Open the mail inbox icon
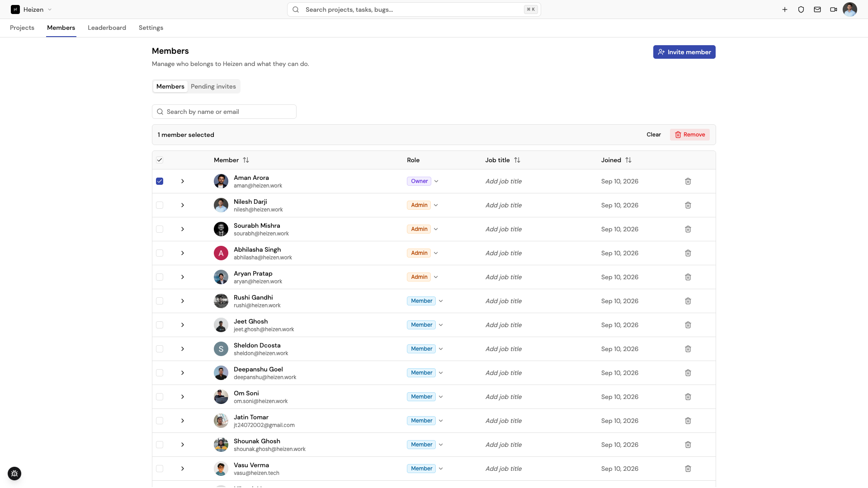Viewport: 868px width, 488px height. click(817, 9)
